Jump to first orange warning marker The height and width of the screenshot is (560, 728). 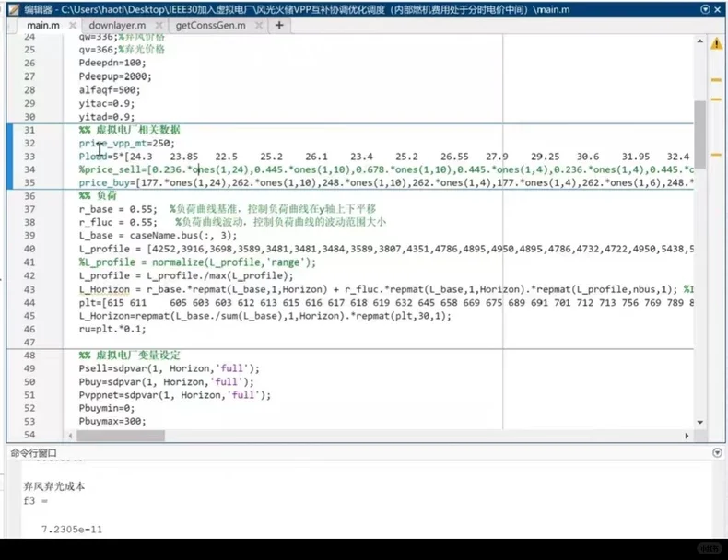point(716,80)
